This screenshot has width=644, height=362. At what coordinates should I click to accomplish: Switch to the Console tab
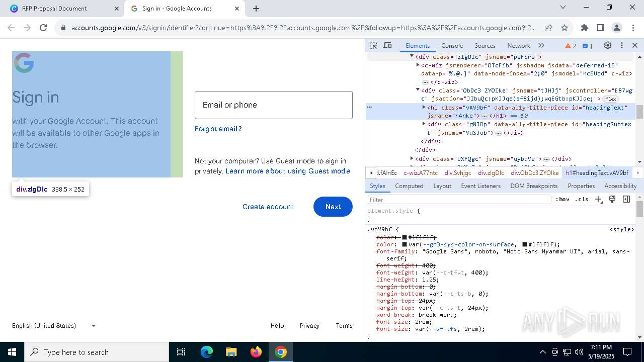452,45
